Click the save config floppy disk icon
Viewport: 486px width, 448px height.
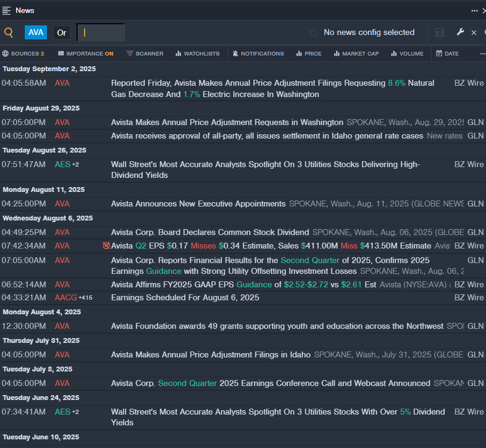point(440,33)
